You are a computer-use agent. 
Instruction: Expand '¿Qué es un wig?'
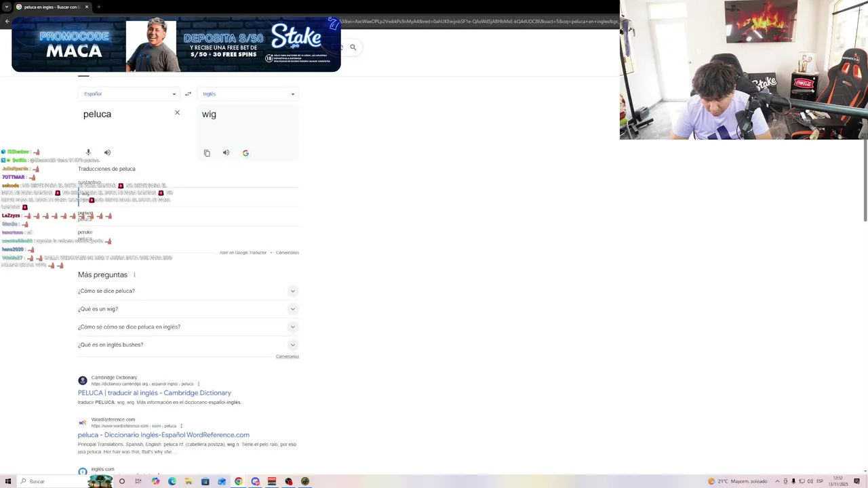[188, 309]
